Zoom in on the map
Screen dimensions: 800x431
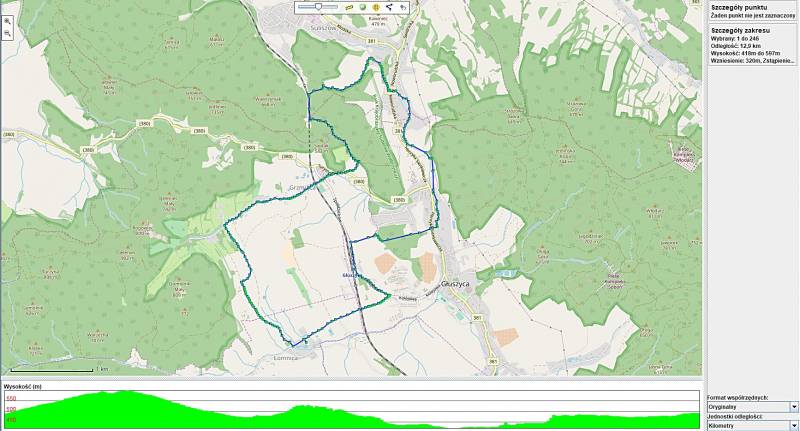(x=7, y=21)
